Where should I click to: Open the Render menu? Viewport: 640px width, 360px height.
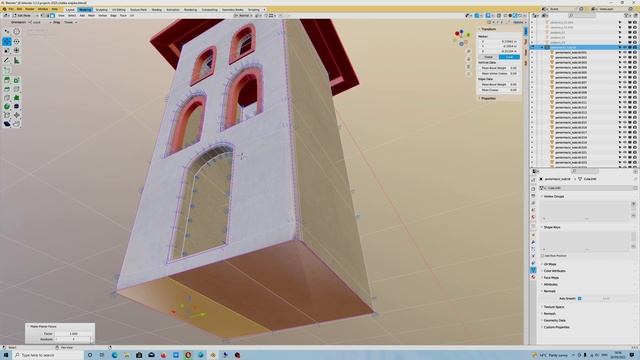coord(30,9)
